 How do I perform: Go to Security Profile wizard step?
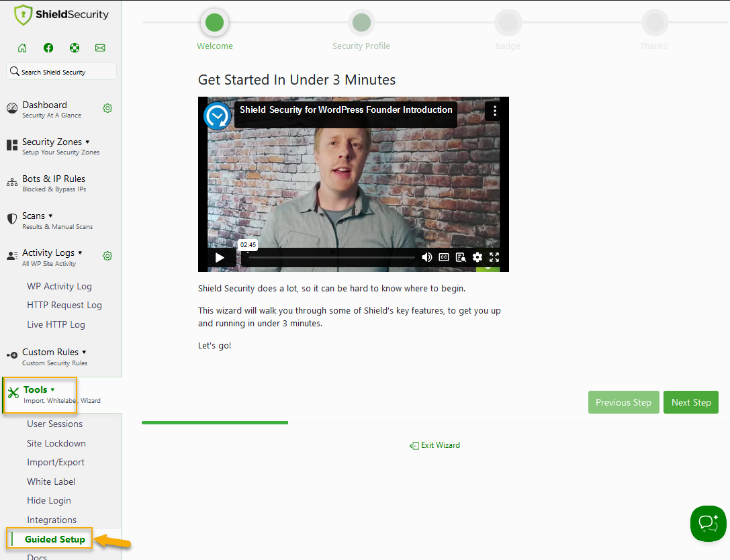pyautogui.click(x=361, y=22)
